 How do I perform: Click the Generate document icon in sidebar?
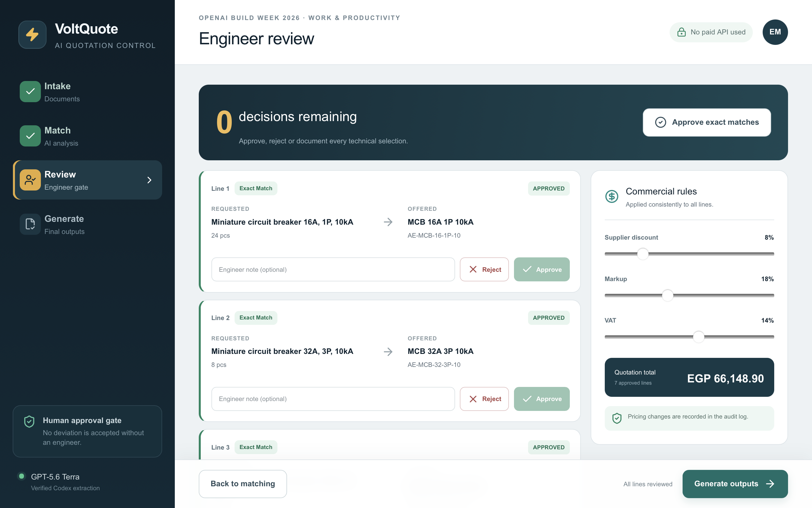[x=30, y=224]
